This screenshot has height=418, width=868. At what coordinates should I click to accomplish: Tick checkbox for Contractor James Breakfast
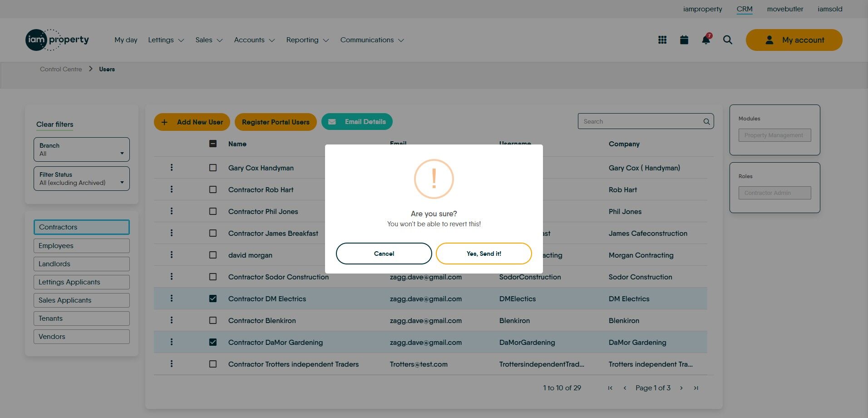coord(213,233)
